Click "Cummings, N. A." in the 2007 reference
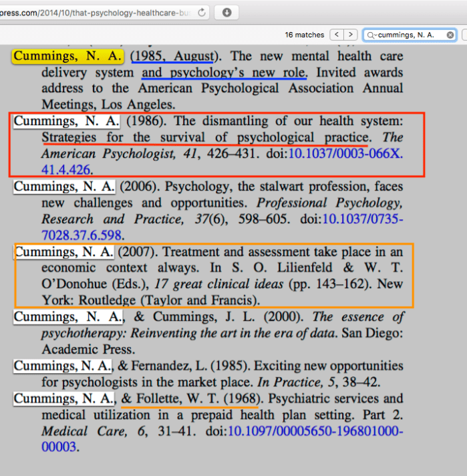 click(x=64, y=252)
